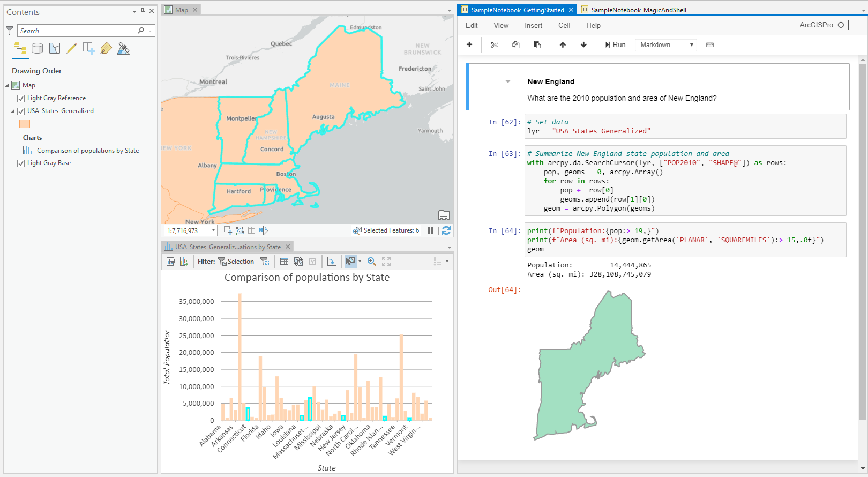Copy the selected notebook cell

515,45
